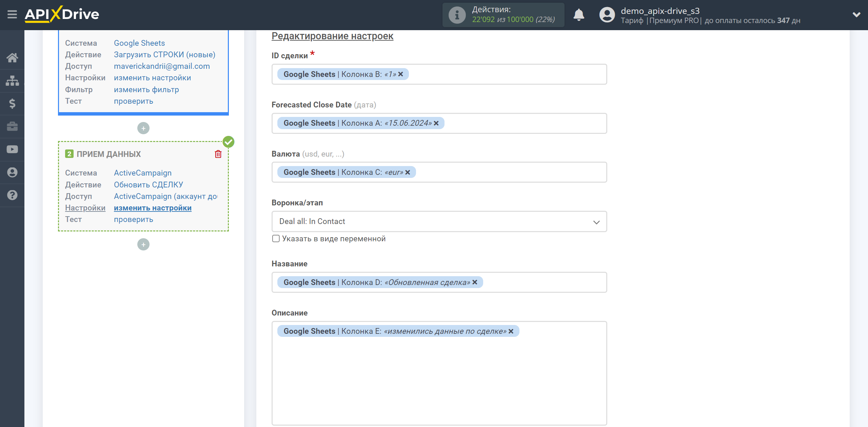Click the demo_apix-drive_s3 username
The image size is (868, 427).
coord(660,11)
